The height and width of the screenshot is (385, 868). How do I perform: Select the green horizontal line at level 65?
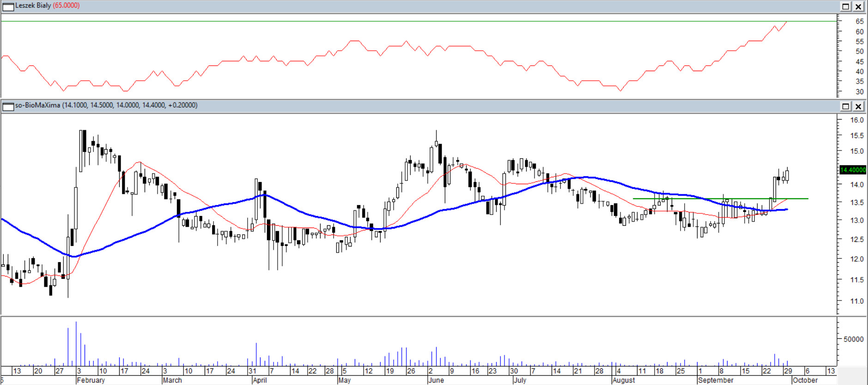pyautogui.click(x=416, y=21)
